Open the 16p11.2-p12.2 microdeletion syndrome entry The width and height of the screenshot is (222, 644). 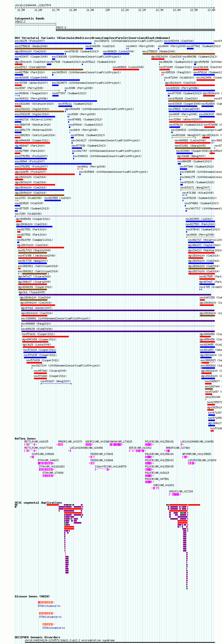coord(70,641)
